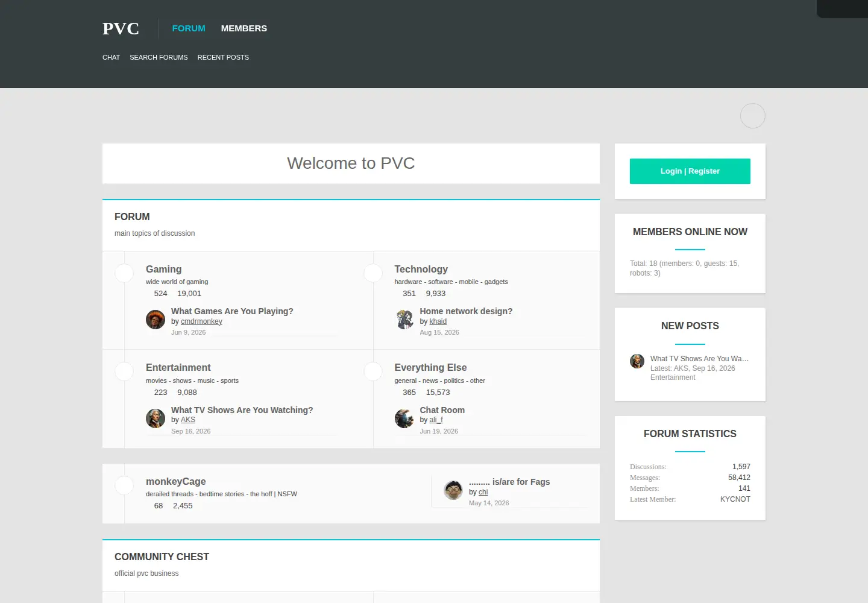
Task: Click the Everything Else forum status icon
Action: 373,371
